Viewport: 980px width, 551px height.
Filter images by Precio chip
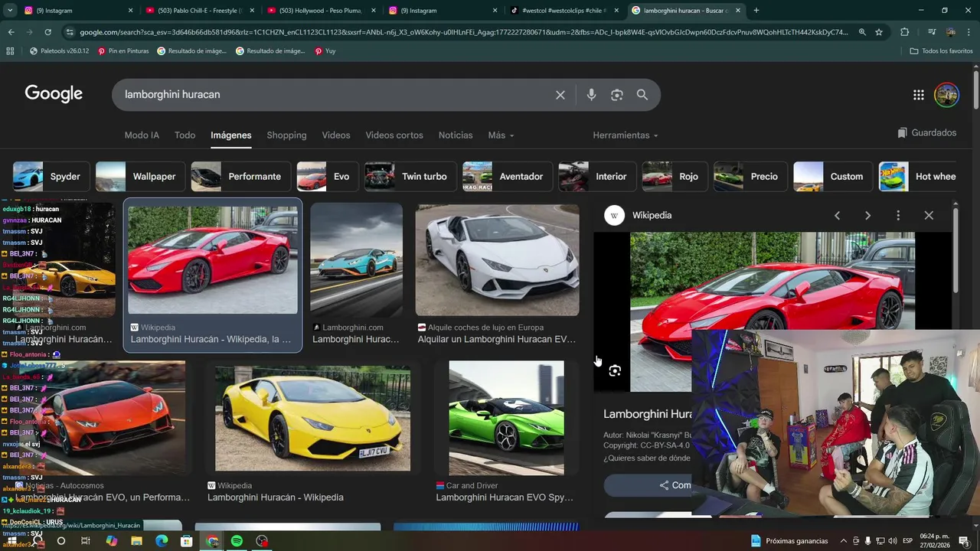click(x=750, y=177)
